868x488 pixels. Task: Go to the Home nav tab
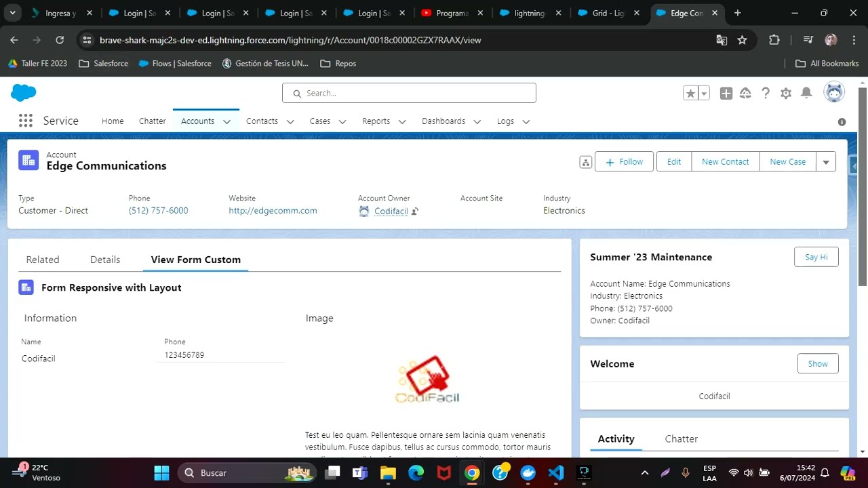click(x=113, y=121)
